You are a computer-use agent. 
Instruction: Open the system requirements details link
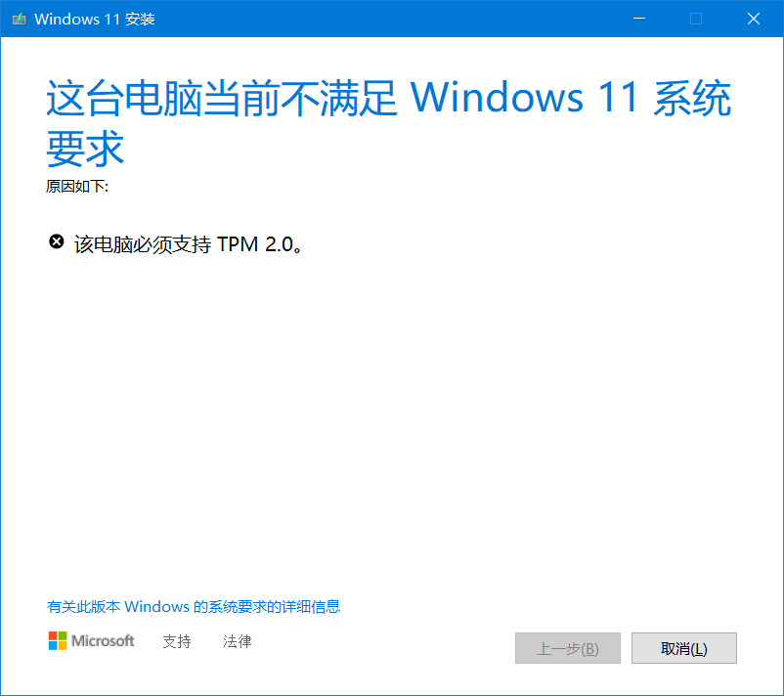[194, 606]
